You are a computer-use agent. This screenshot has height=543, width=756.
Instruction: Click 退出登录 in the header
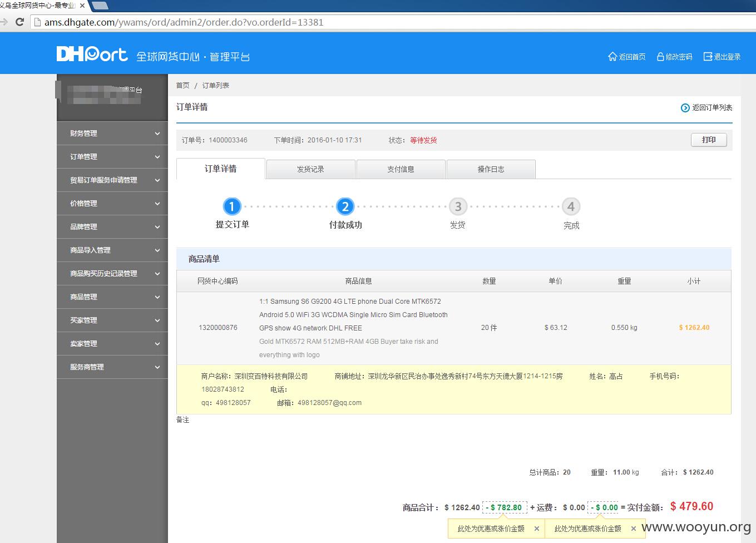tap(727, 57)
